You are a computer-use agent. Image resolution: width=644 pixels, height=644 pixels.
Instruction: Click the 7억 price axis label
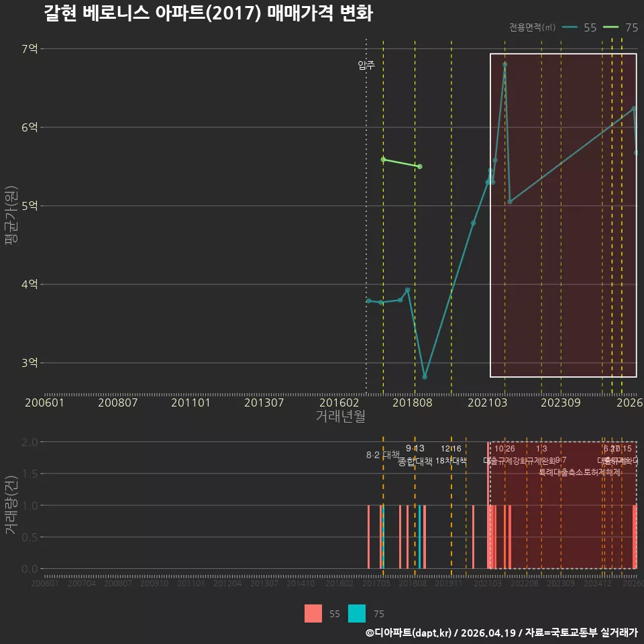[x=30, y=49]
